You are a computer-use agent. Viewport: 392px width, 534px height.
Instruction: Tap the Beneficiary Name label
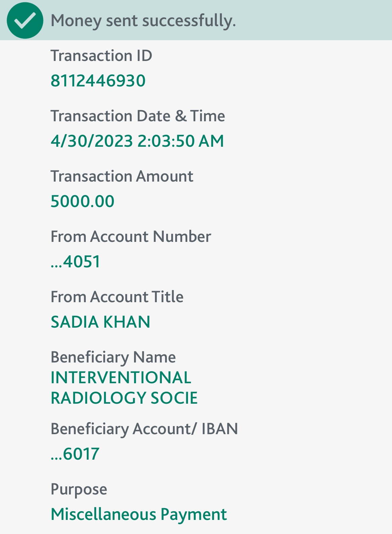[x=113, y=357]
